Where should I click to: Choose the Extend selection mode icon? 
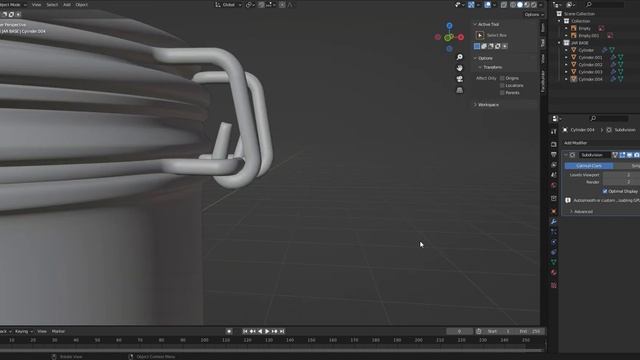coord(484,47)
